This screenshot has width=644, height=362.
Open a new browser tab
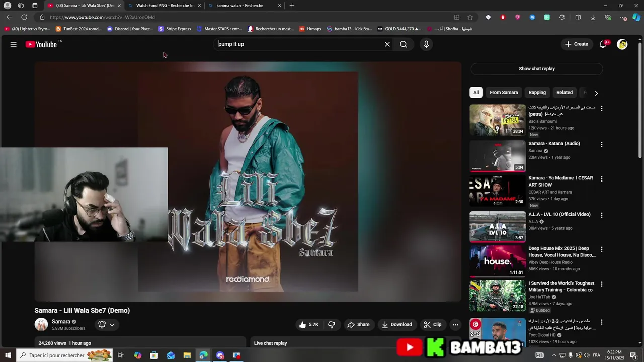pos(292,6)
